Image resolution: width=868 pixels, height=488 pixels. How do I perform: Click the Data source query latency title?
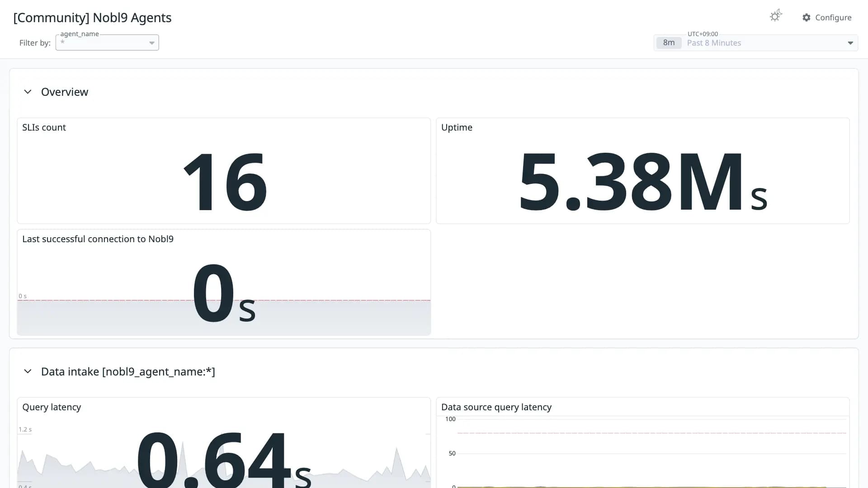[x=496, y=407]
